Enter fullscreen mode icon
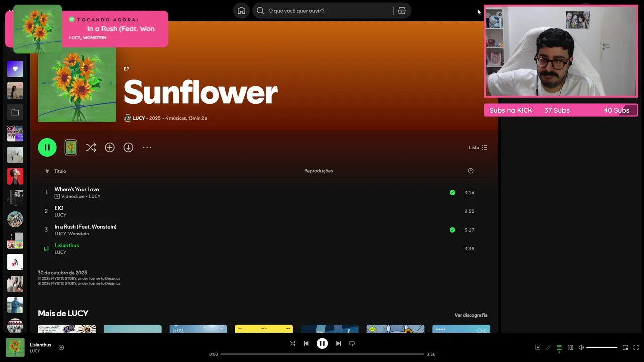 pos(636,347)
